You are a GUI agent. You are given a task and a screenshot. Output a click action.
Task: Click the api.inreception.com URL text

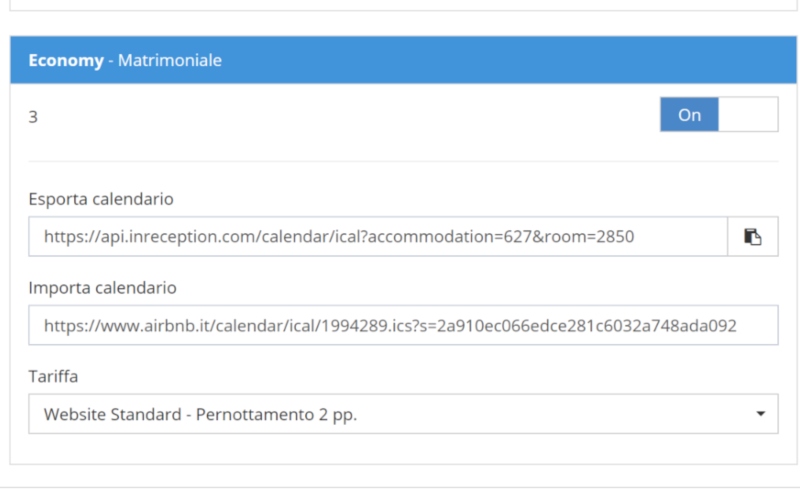click(339, 237)
